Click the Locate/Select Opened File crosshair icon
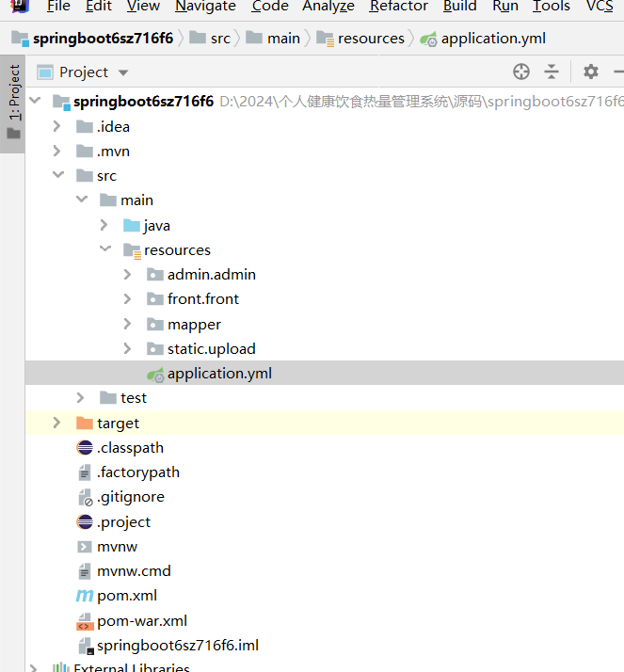The height and width of the screenshot is (672, 624). point(521,72)
